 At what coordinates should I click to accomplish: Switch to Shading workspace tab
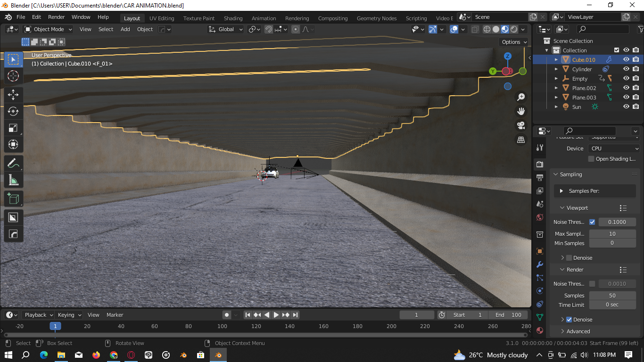click(233, 18)
